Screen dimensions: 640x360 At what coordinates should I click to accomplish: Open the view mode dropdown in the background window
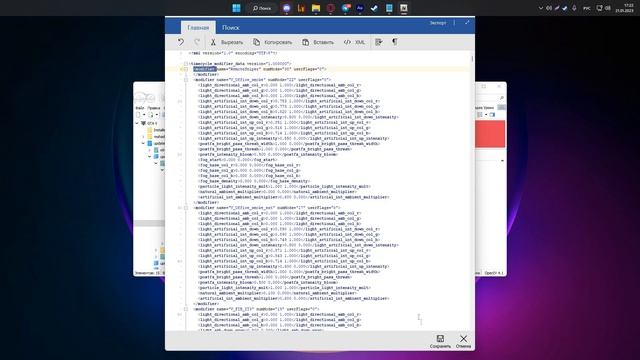[486, 115]
